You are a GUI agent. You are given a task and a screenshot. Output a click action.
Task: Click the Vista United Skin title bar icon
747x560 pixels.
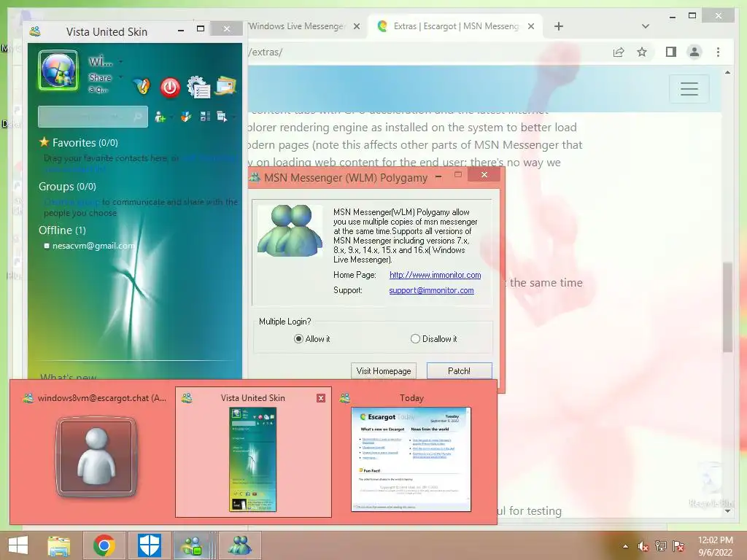click(x=35, y=32)
